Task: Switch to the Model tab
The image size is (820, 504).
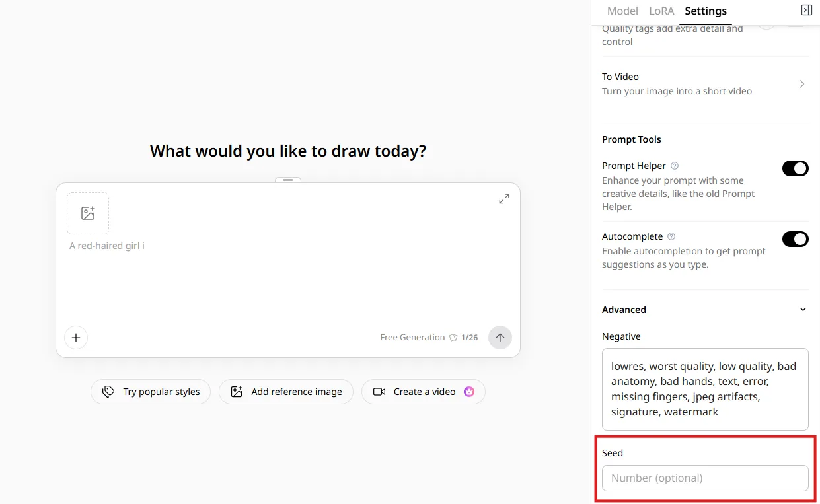Action: [622, 11]
